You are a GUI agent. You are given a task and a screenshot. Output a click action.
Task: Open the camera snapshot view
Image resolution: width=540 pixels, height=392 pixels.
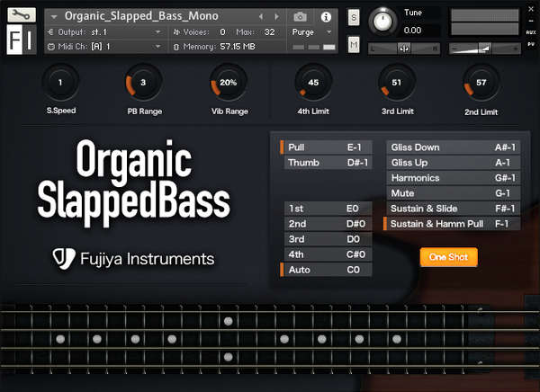click(300, 16)
